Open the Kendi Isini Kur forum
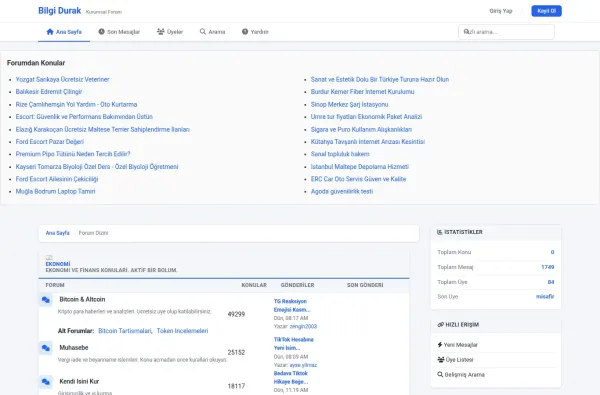600x395 pixels. tap(79, 381)
